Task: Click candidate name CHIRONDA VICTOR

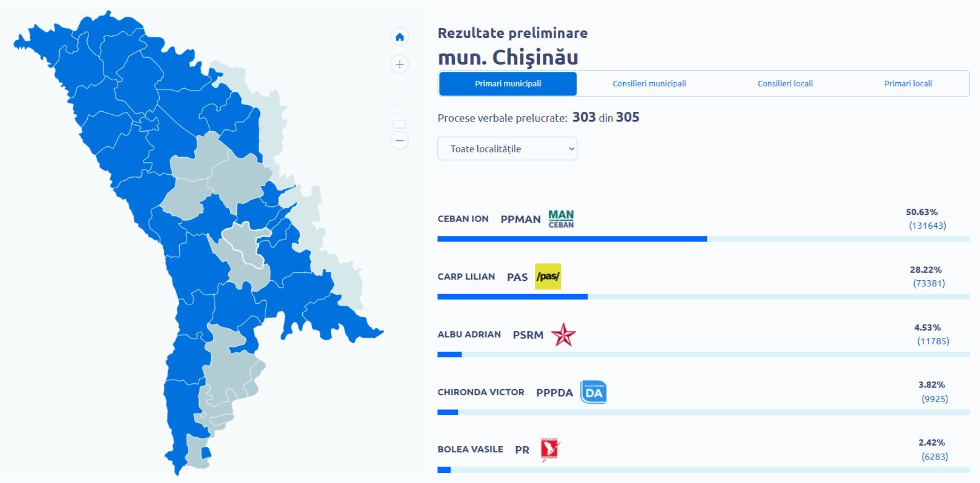Action: point(481,392)
